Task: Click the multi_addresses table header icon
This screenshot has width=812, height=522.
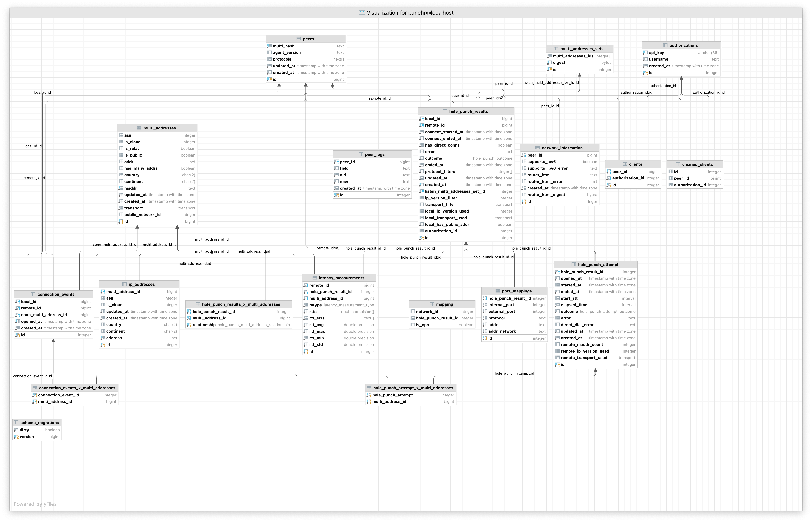Action: pos(139,128)
